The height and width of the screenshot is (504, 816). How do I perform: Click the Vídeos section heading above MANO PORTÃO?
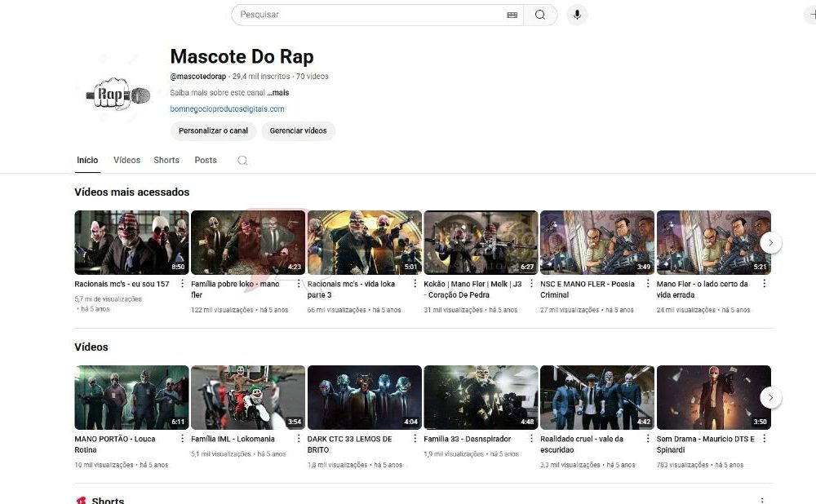[91, 347]
